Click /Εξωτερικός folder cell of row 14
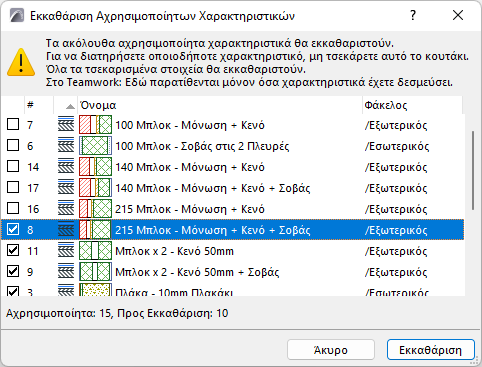The width and height of the screenshot is (482, 367). pos(396,167)
